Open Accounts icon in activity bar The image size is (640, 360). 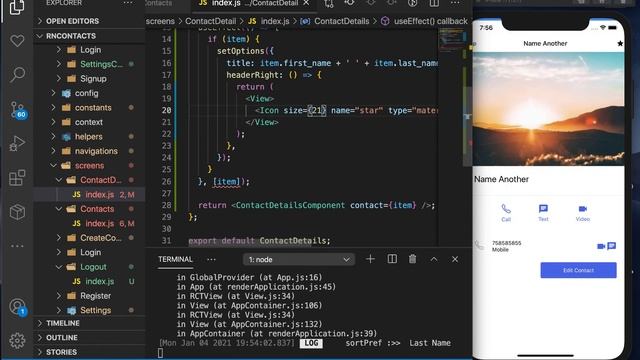(17, 307)
